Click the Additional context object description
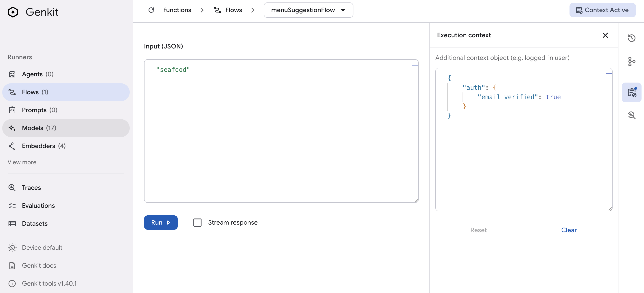Screen dimensions: 644x293 pos(502,58)
